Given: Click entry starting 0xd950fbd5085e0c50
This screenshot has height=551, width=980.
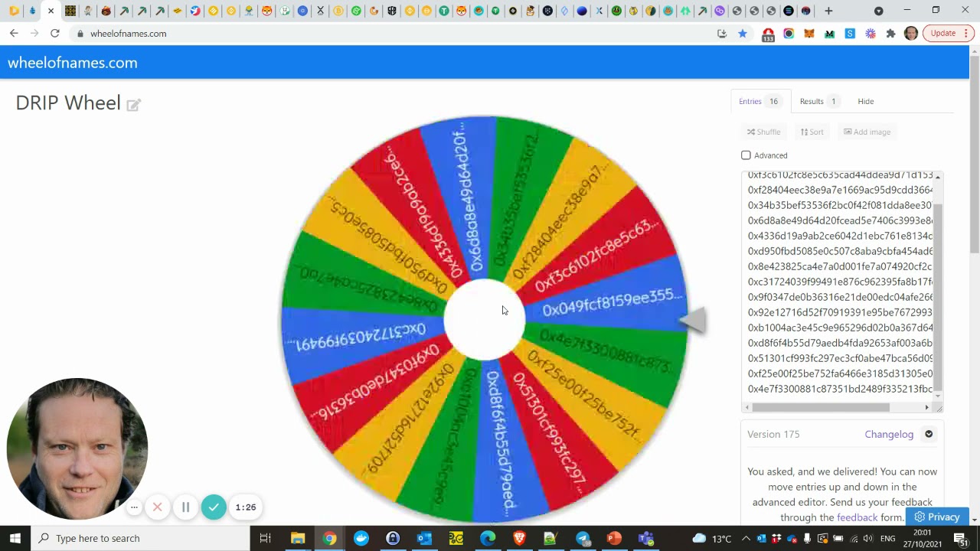Looking at the screenshot, I should click(x=840, y=251).
